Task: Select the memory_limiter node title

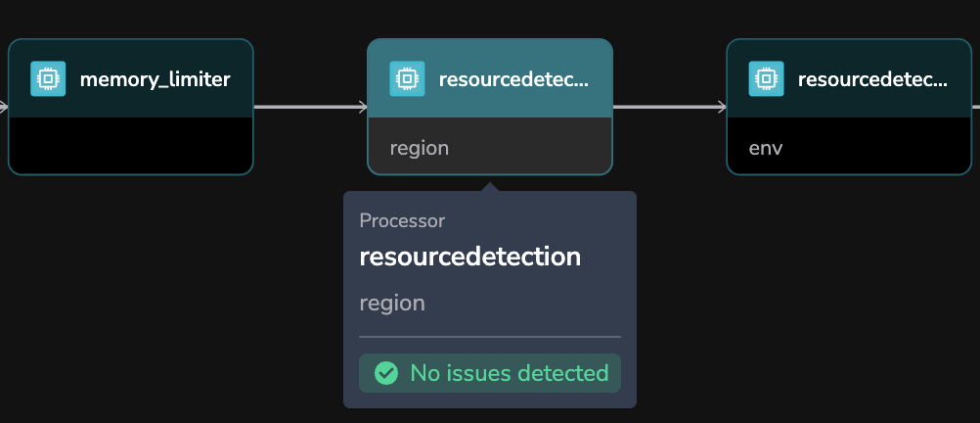Action: 155,79
